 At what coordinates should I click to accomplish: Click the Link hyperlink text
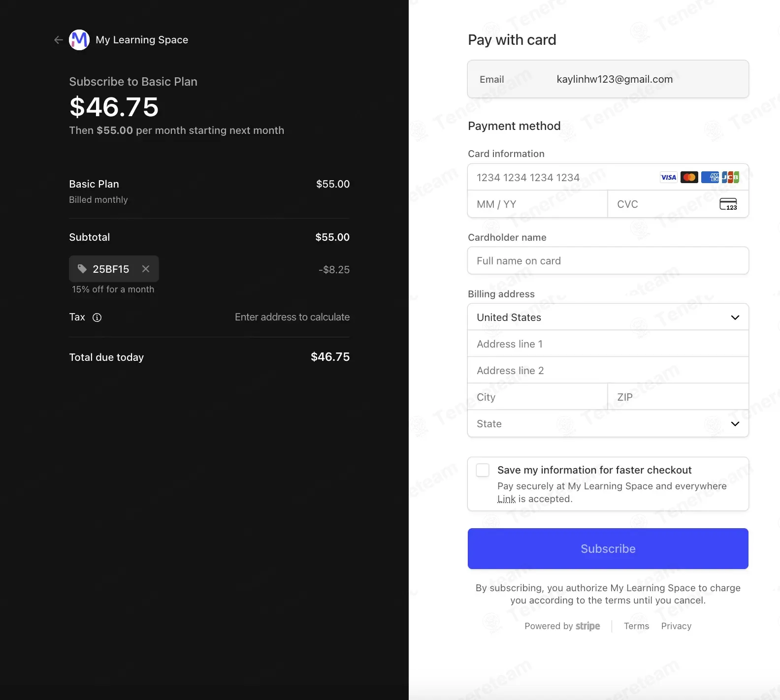pos(506,499)
